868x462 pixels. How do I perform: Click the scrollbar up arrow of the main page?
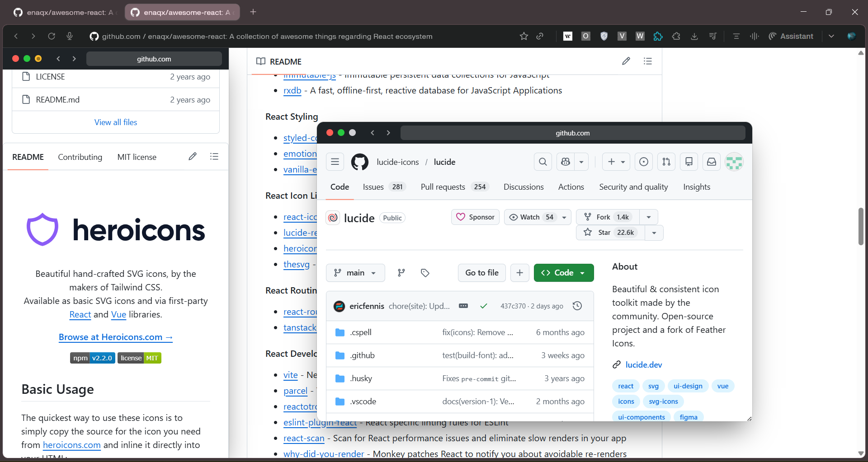tap(861, 53)
